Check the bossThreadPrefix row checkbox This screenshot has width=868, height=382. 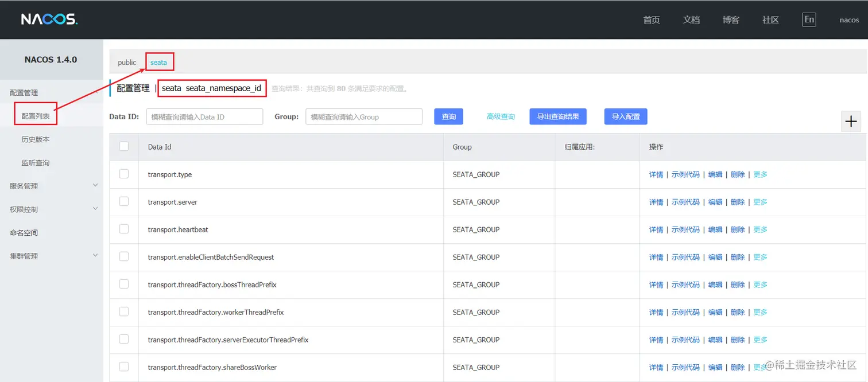[124, 284]
